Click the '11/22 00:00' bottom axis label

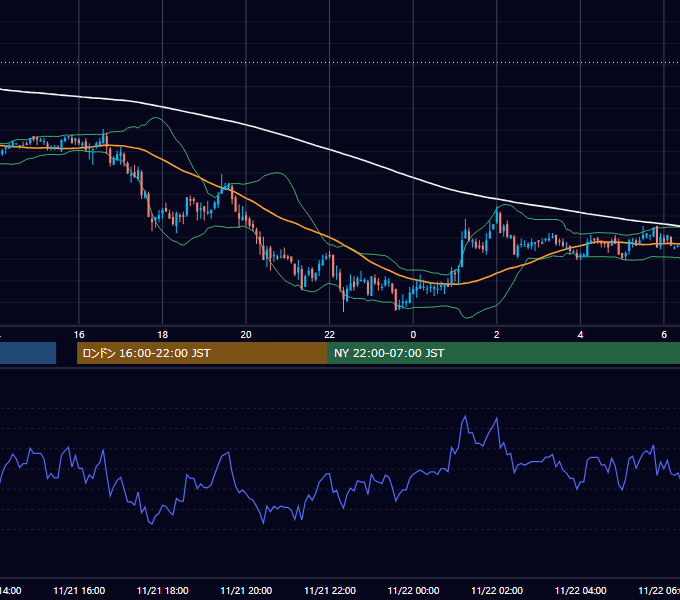pyautogui.click(x=413, y=590)
